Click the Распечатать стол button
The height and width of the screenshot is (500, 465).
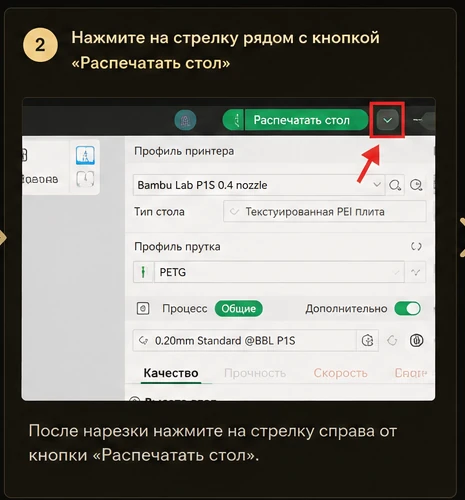306,120
